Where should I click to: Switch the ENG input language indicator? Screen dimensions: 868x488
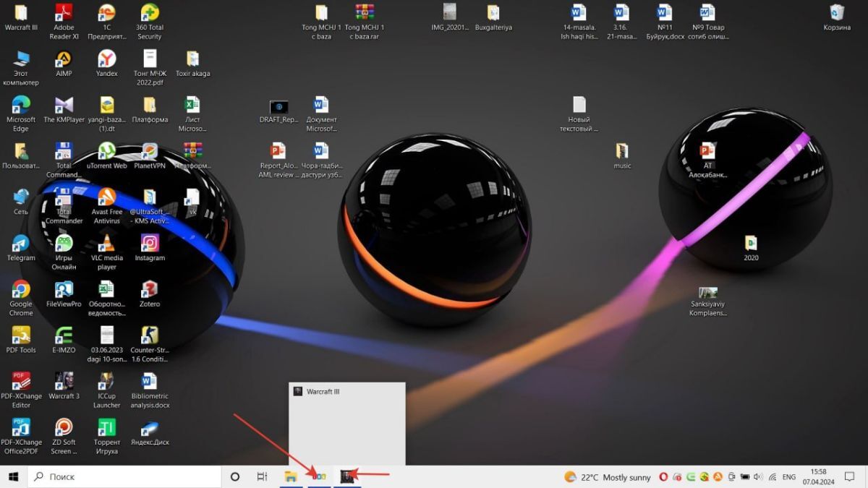pyautogui.click(x=789, y=477)
